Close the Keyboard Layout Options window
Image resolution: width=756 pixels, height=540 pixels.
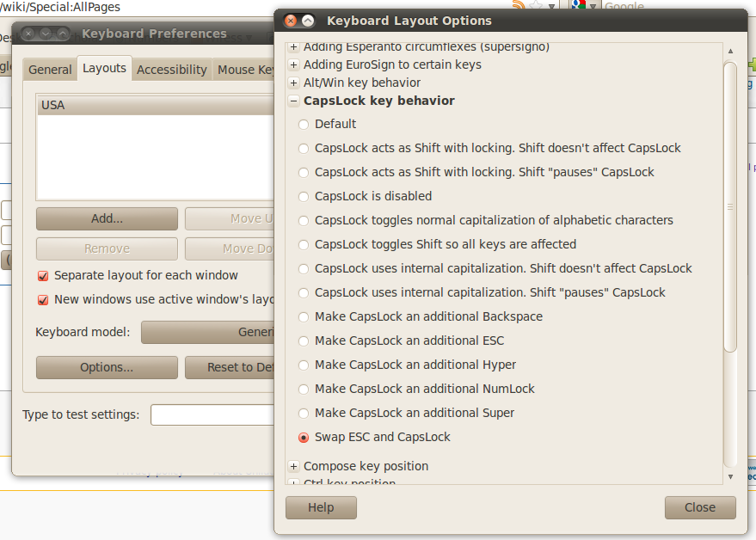click(x=291, y=21)
